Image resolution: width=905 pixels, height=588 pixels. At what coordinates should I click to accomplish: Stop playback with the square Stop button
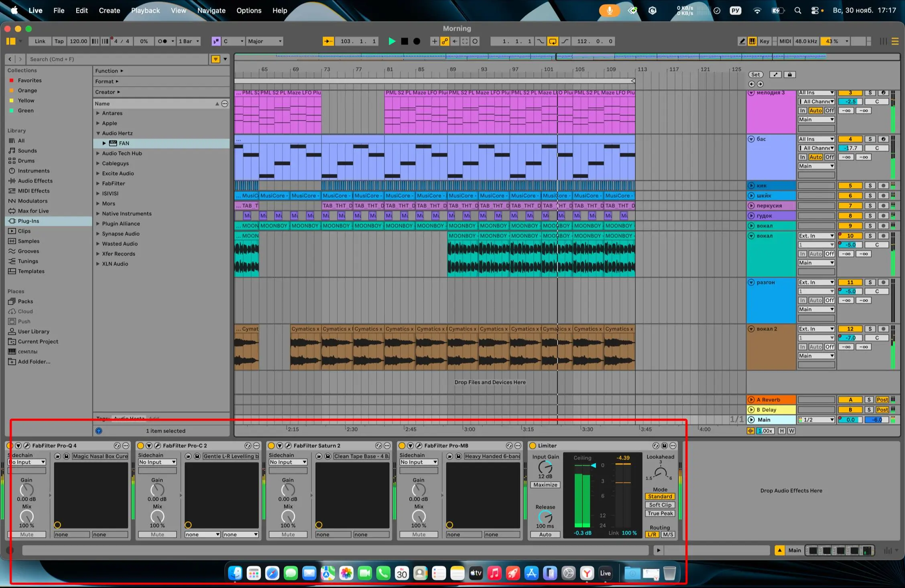405,41
